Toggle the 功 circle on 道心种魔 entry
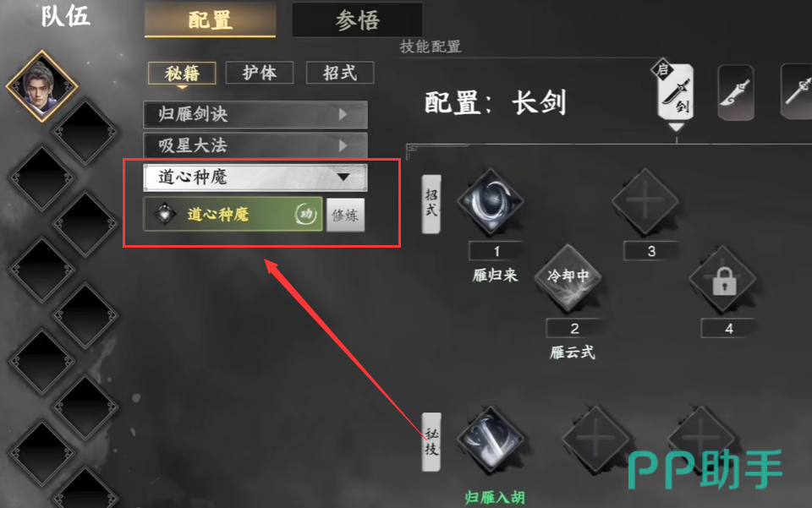 (x=306, y=214)
